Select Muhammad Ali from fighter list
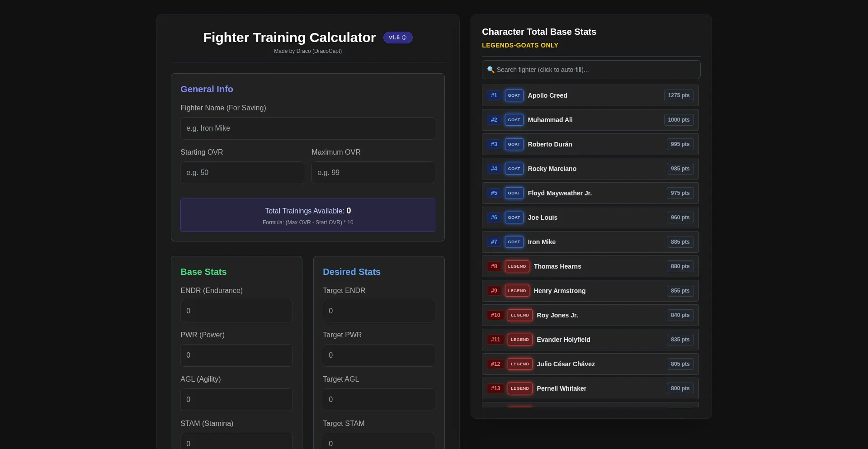868x449 pixels. coord(590,120)
